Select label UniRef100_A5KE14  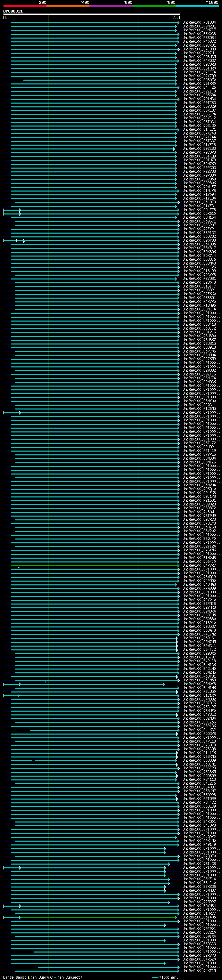[x=199, y=879]
